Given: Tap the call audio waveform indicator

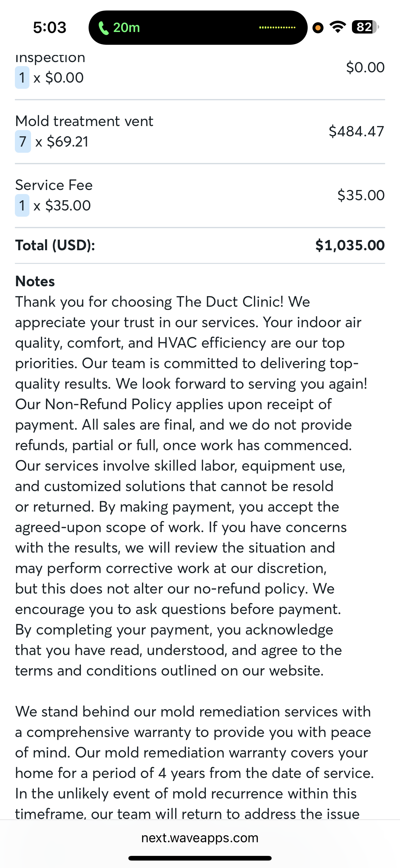Looking at the screenshot, I should tap(277, 28).
